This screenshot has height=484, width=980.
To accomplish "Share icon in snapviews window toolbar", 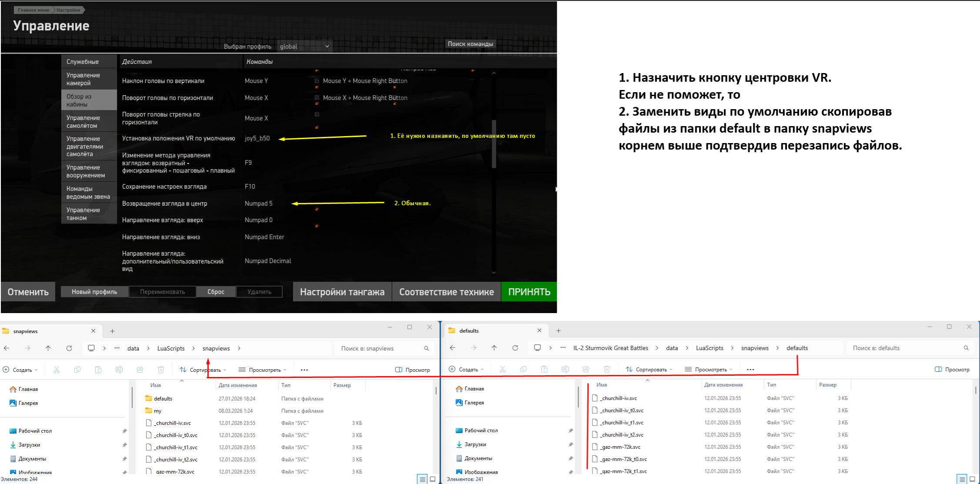I will (140, 370).
